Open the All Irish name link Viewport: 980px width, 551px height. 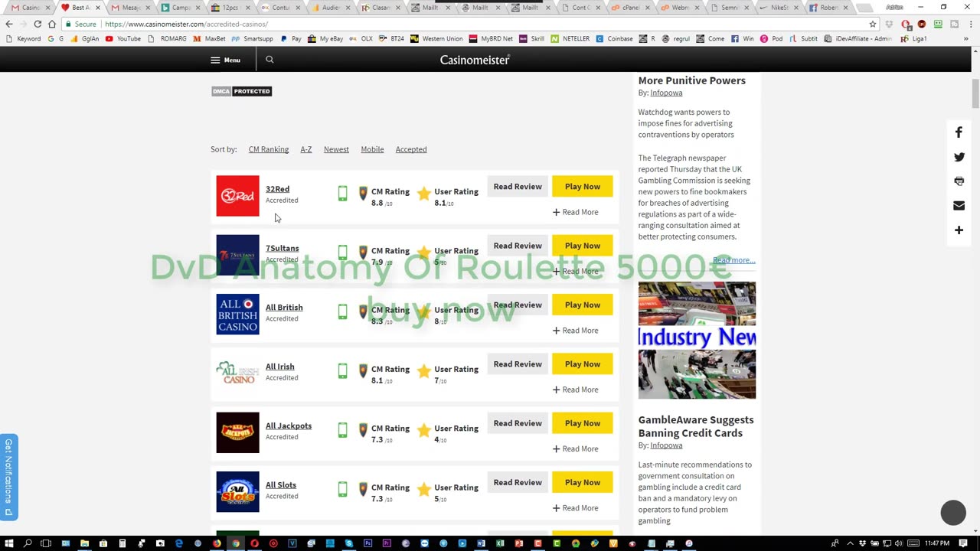pyautogui.click(x=280, y=367)
